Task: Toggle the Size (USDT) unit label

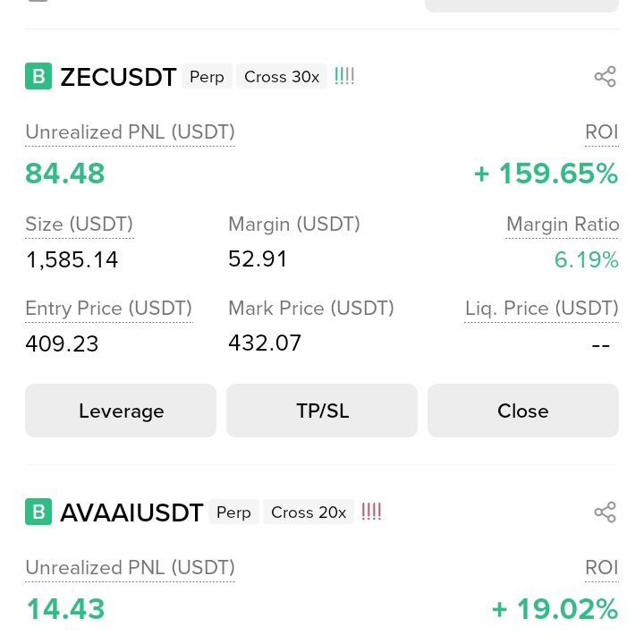Action: 80,225
